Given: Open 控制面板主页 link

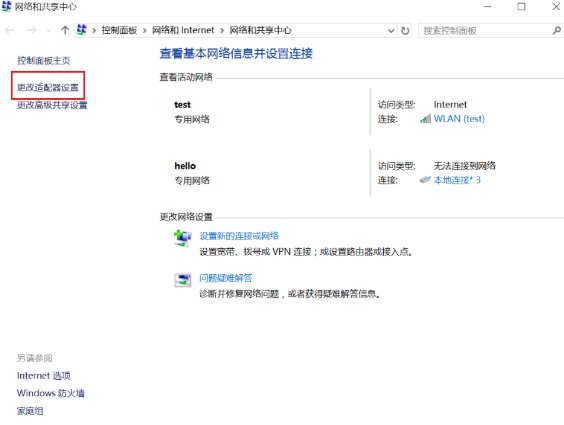Looking at the screenshot, I should click(x=44, y=60).
